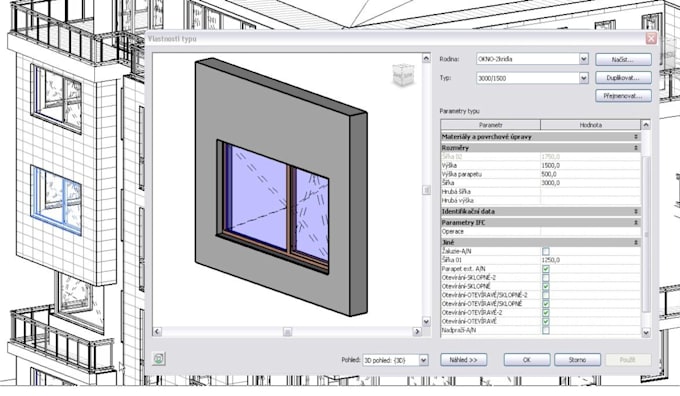This screenshot has height=396, width=680.
Task: Click the Operace value cell
Action: (x=590, y=232)
